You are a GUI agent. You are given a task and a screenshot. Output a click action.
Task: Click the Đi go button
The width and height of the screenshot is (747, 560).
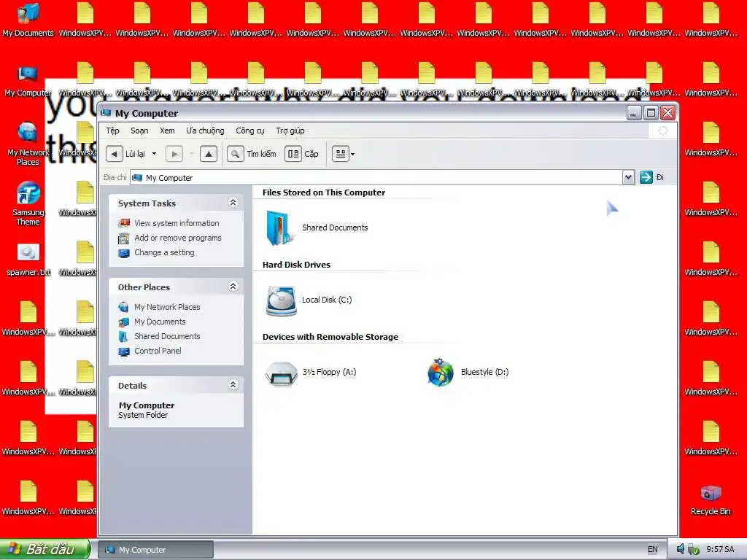pyautogui.click(x=651, y=177)
